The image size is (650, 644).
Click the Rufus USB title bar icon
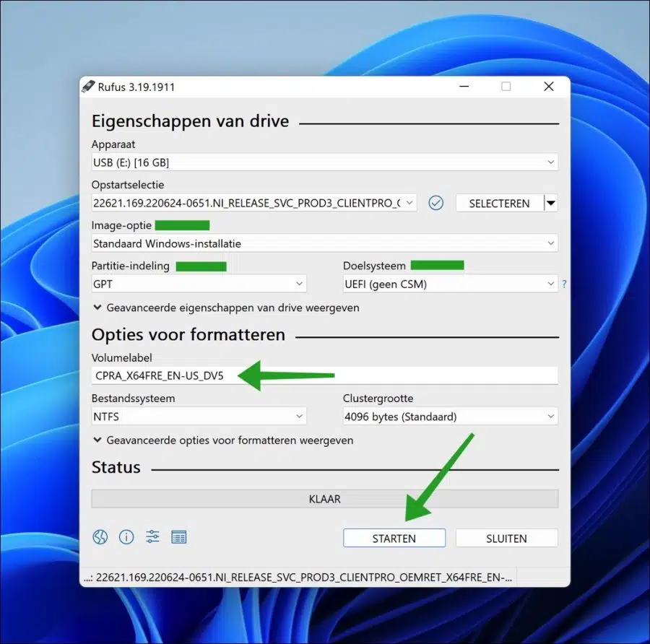pyautogui.click(x=88, y=86)
